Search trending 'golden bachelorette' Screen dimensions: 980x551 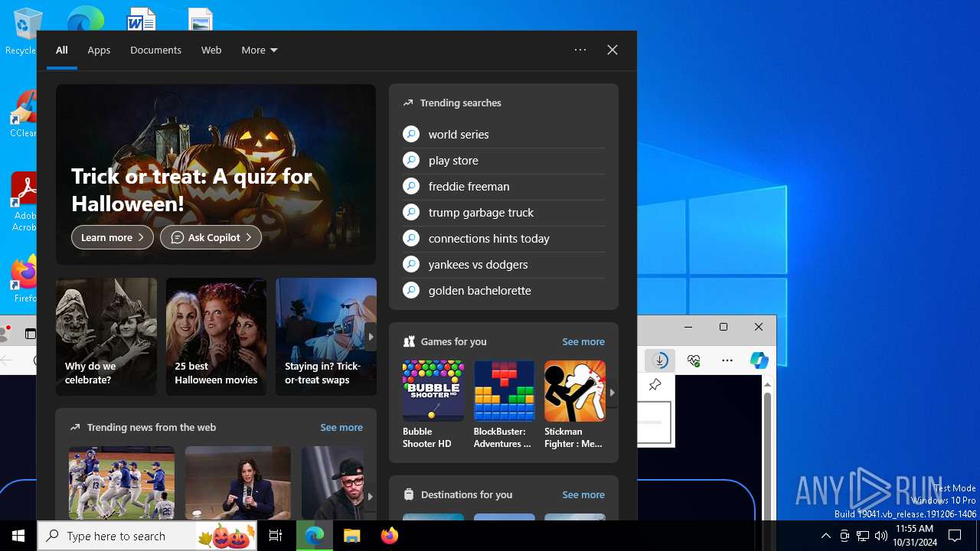(504, 291)
